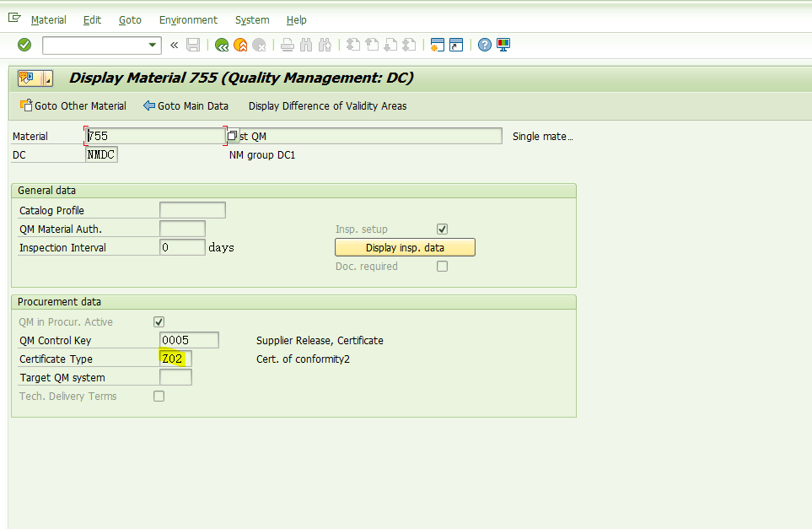Click the Generate Shortcut icon
Viewport: 812px width, 529px height.
(456, 46)
